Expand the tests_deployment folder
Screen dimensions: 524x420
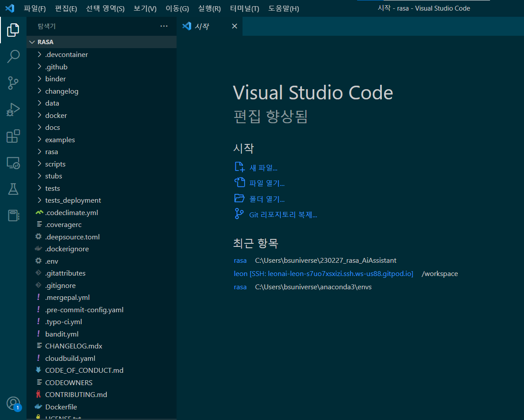click(101, 201)
